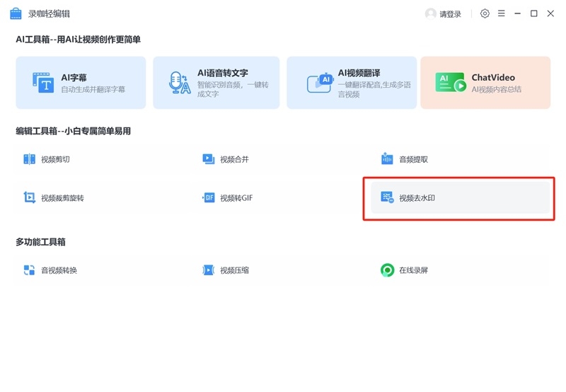The height and width of the screenshot is (392, 566).
Task: Click the 自动生成并翻译字幕 description
Action: (x=93, y=90)
